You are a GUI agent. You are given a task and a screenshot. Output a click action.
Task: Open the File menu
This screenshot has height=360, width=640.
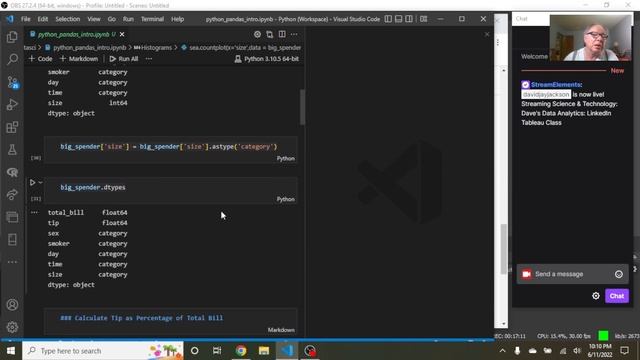(26, 19)
